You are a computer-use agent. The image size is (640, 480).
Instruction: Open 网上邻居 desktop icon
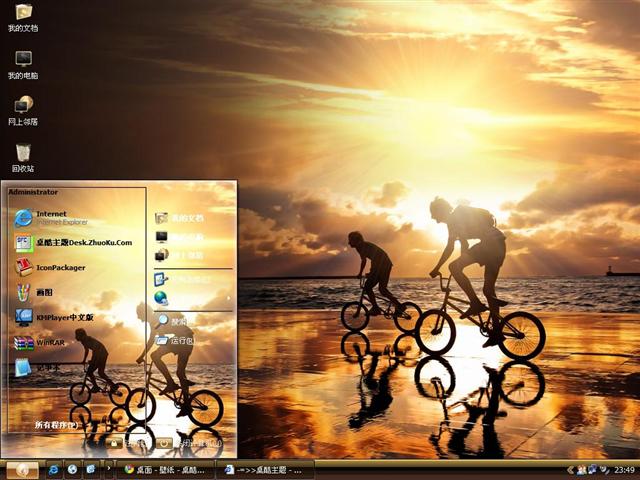tap(23, 108)
